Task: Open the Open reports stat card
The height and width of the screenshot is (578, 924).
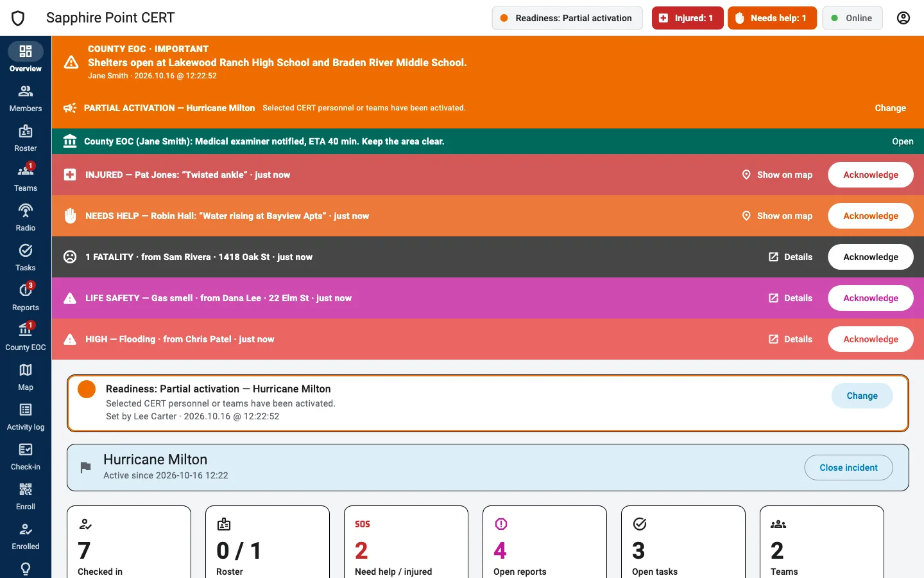Action: pyautogui.click(x=545, y=542)
